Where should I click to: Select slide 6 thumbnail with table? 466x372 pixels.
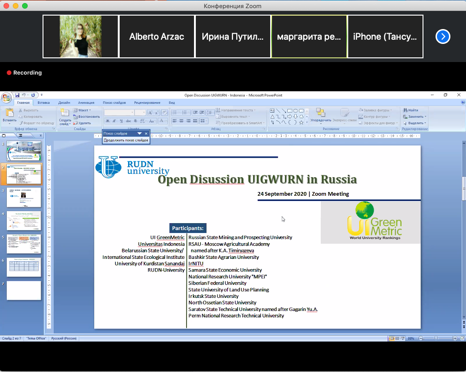[x=24, y=267]
